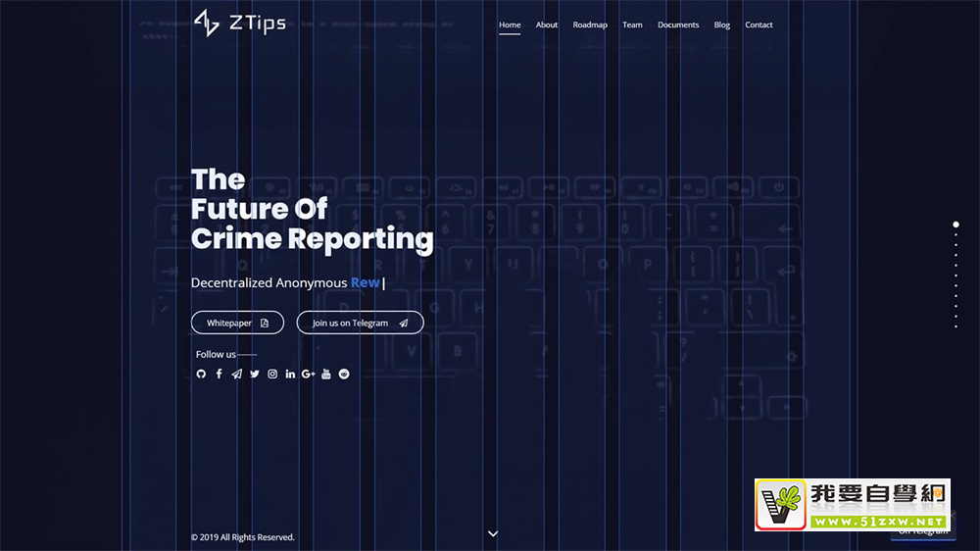Jump to the last section navigation dot

pyautogui.click(x=955, y=326)
